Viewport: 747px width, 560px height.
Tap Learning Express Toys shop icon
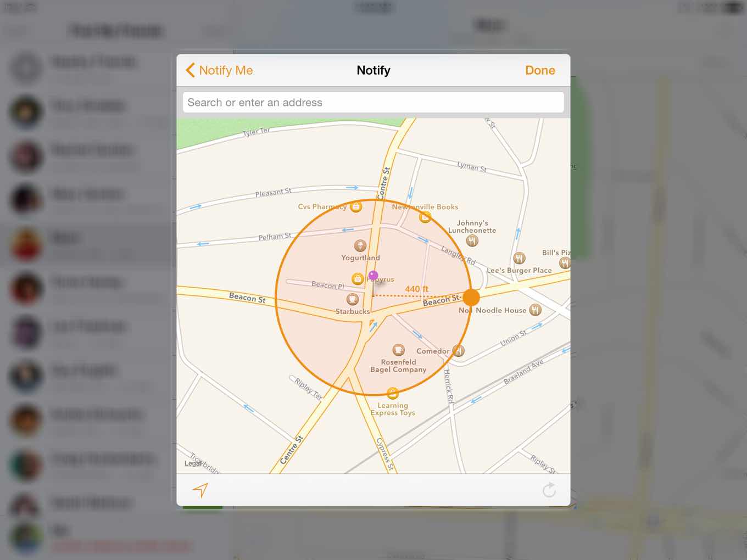coord(392,393)
